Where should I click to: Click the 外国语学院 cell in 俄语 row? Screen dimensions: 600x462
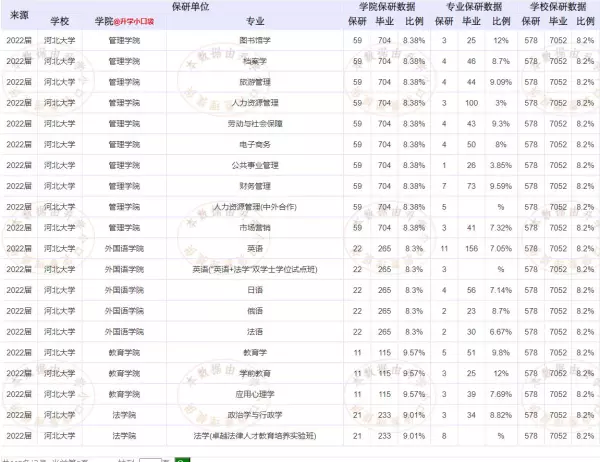(124, 311)
